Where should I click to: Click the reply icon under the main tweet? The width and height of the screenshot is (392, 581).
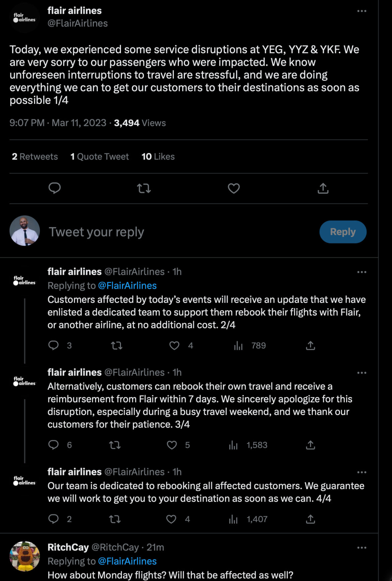tap(55, 188)
